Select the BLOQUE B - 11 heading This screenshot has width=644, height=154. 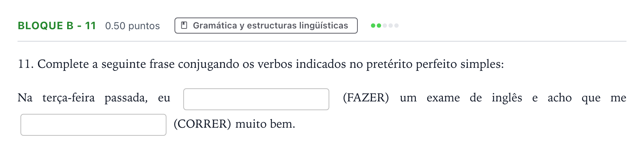(57, 26)
